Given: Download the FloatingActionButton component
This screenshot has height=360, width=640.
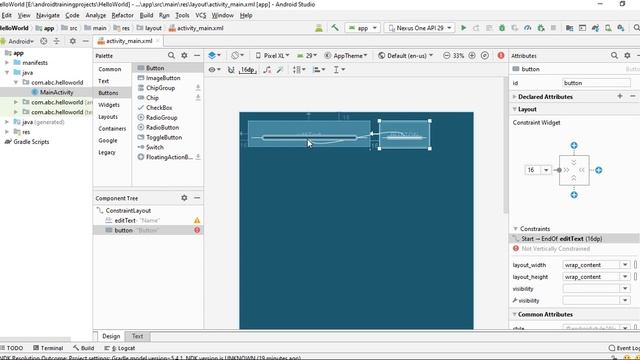Looking at the screenshot, I should [x=198, y=157].
